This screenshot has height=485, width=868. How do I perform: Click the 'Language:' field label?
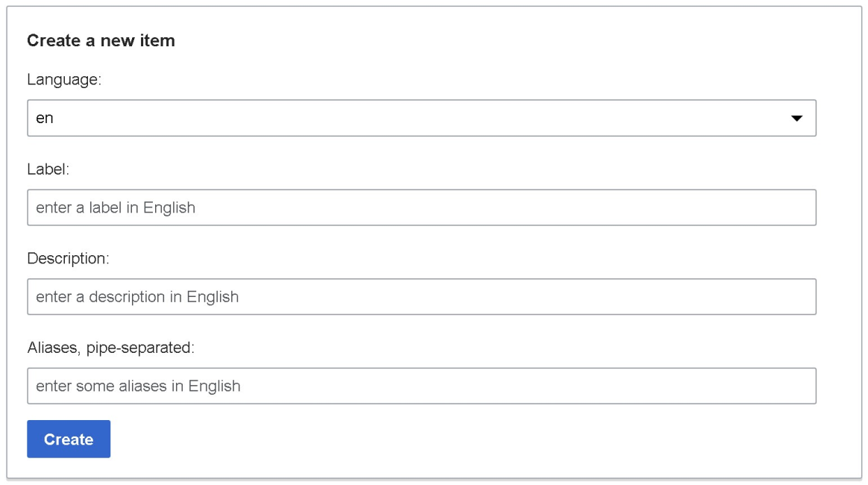tap(64, 79)
